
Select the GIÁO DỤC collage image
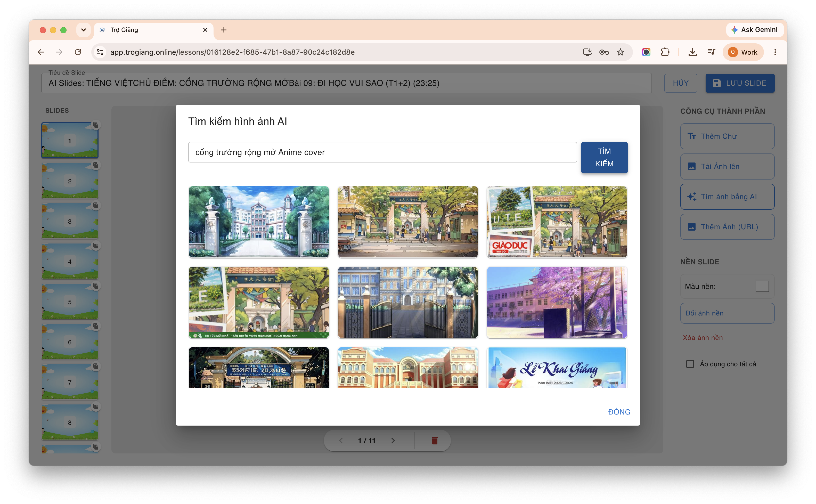557,222
